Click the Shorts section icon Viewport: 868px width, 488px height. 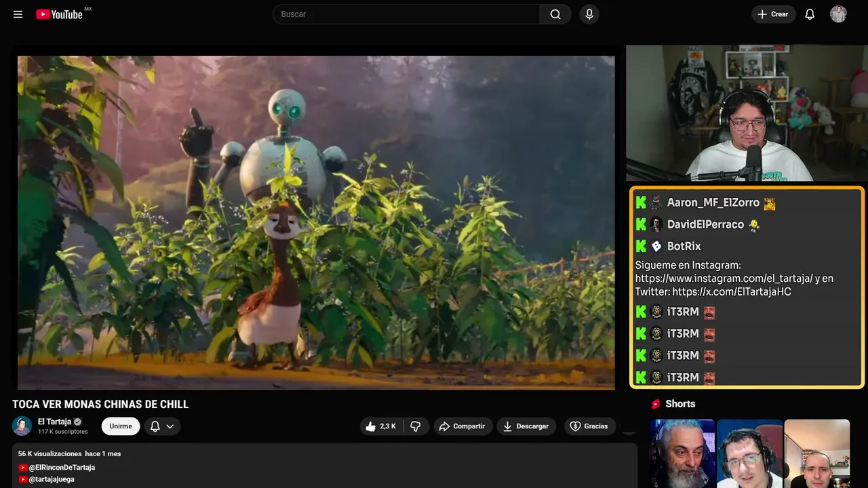click(x=656, y=404)
